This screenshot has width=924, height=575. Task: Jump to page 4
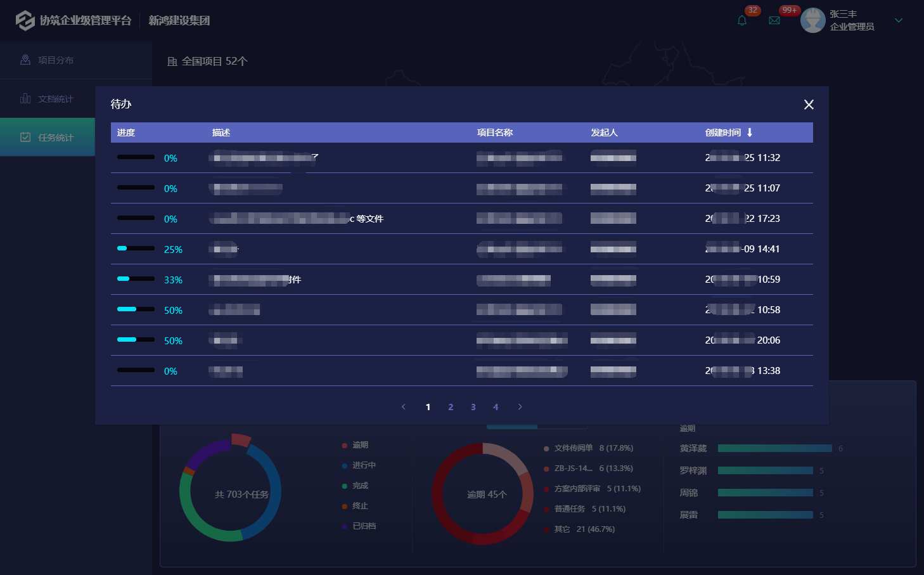(x=496, y=407)
